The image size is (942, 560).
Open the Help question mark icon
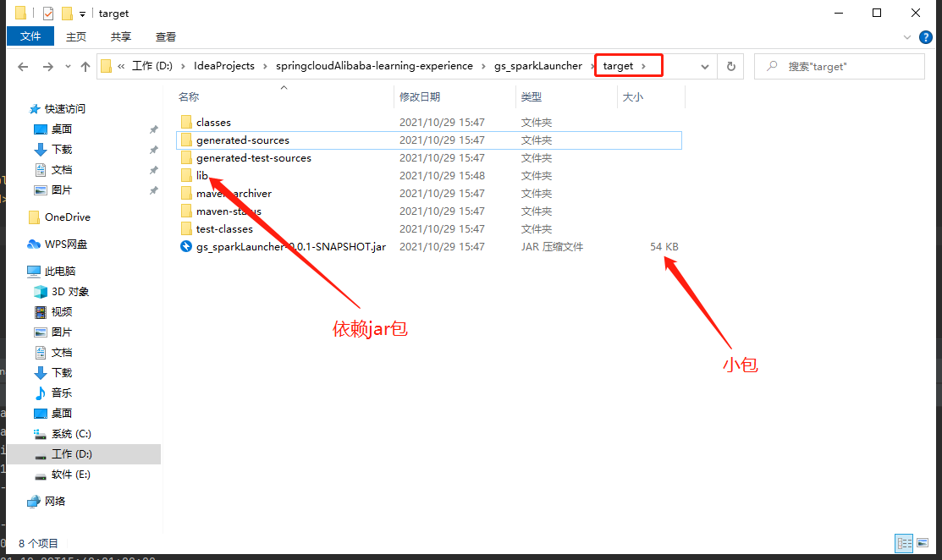926,37
